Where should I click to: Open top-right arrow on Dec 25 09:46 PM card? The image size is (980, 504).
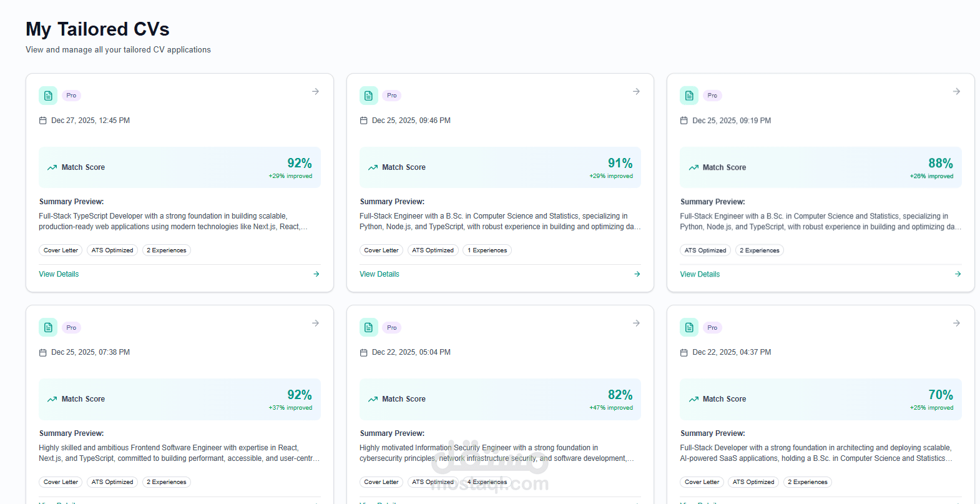point(636,91)
